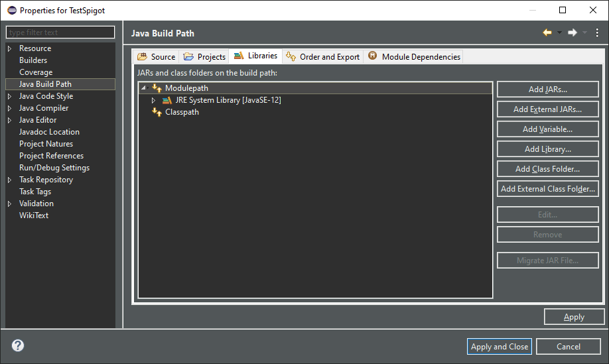This screenshot has height=364, width=609.
Task: Open the Order and Export tab
Action: coord(323,56)
